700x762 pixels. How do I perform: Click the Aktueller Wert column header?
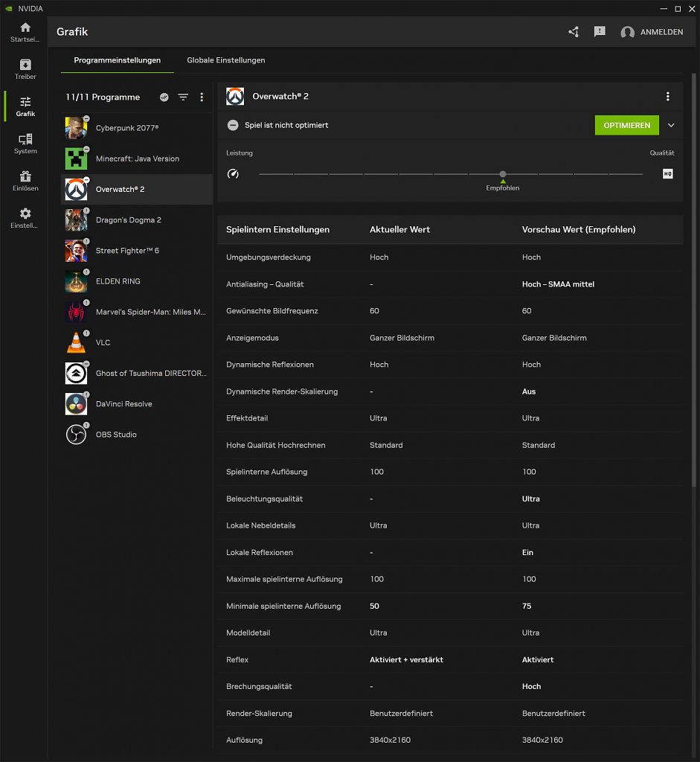[x=399, y=229]
